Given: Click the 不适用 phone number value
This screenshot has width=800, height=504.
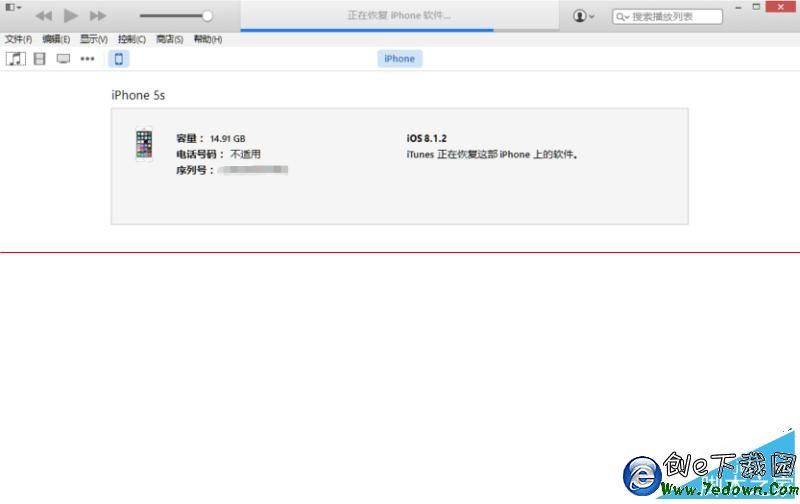Looking at the screenshot, I should [x=245, y=154].
